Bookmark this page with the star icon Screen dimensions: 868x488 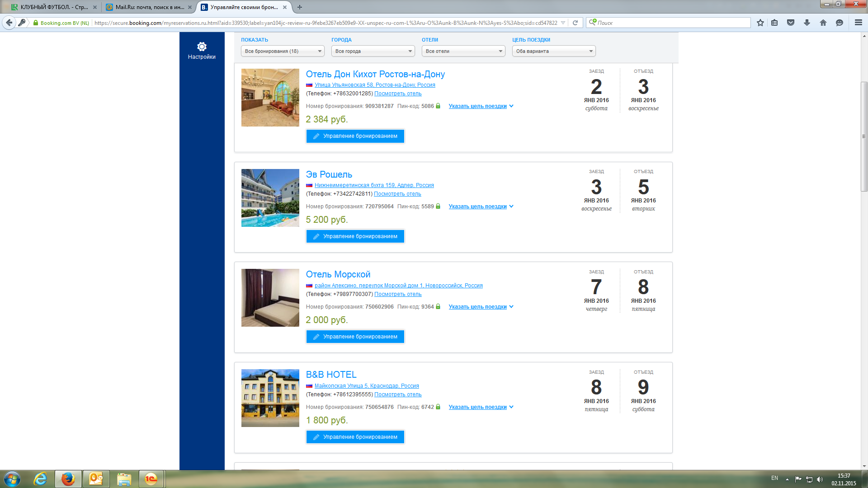pyautogui.click(x=760, y=23)
